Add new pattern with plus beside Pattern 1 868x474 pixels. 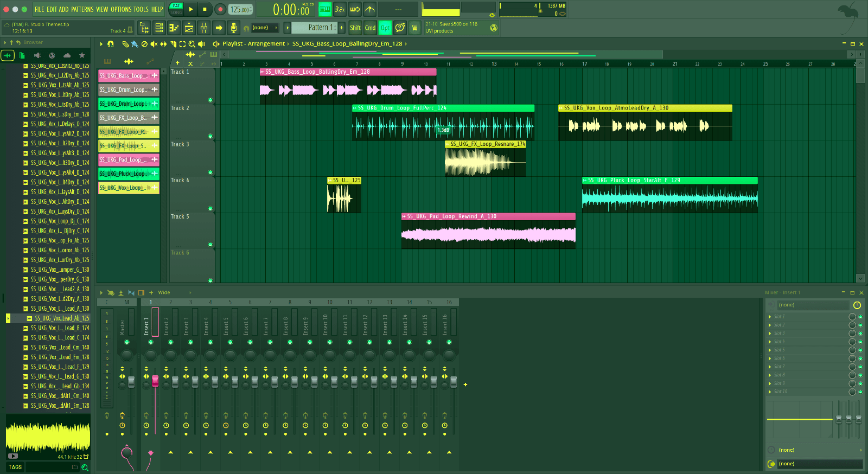342,28
